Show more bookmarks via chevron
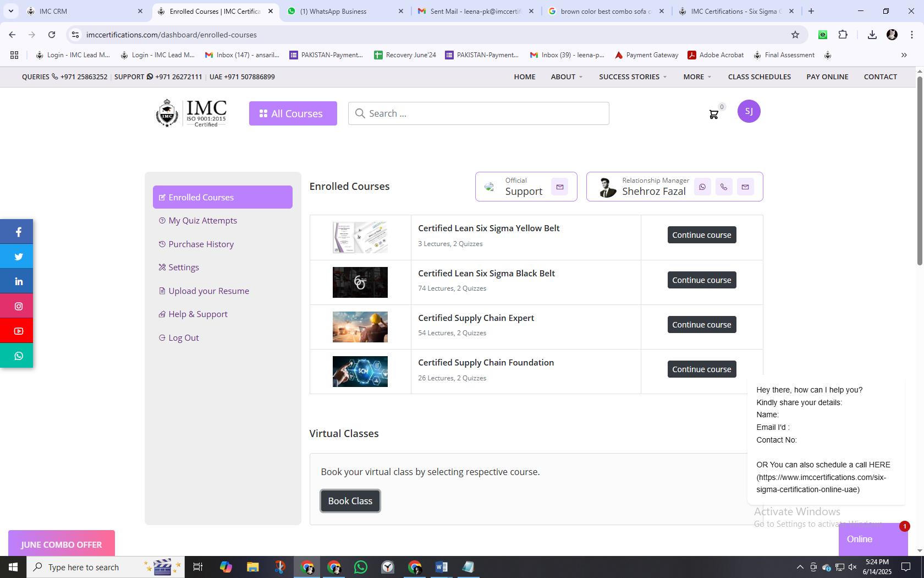This screenshot has width=924, height=578. (904, 55)
